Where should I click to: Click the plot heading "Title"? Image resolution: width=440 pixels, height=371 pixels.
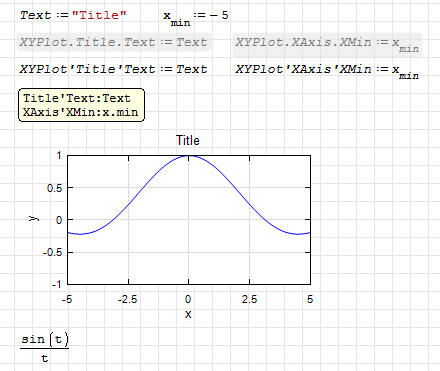pyautogui.click(x=188, y=140)
